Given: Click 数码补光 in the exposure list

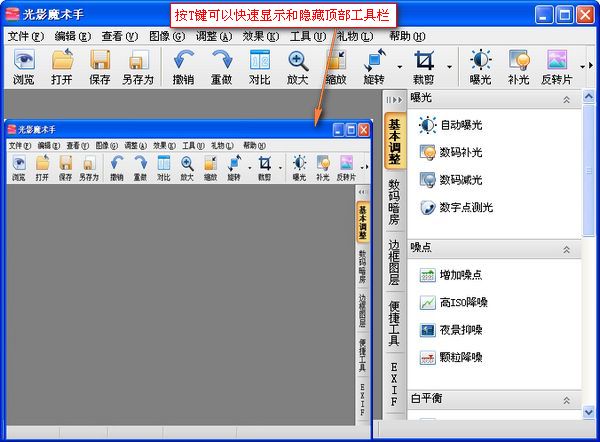Looking at the screenshot, I should click(460, 153).
